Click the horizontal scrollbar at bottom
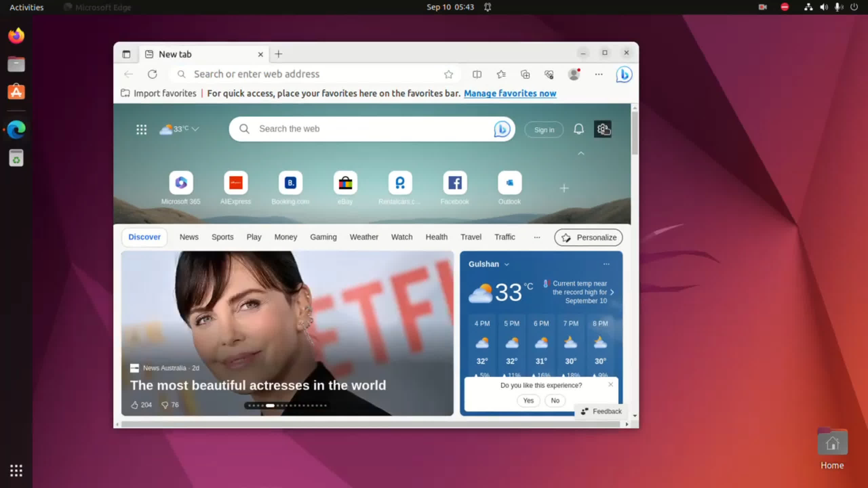The image size is (868, 488). [x=371, y=424]
